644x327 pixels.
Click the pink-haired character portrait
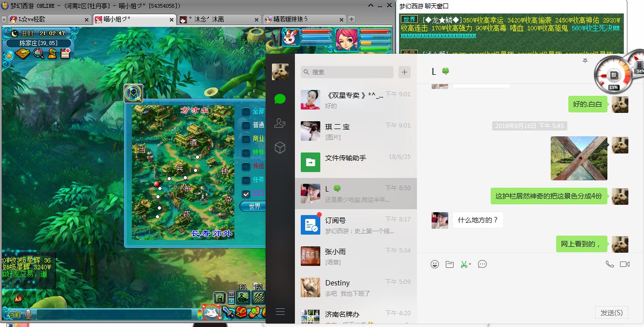click(x=347, y=39)
